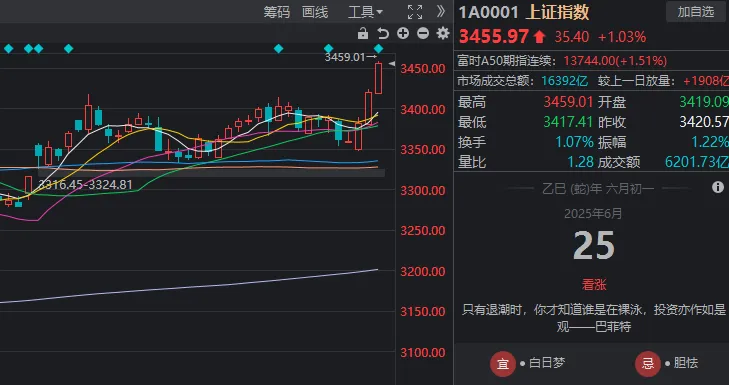Zoom in with the plus icon

coord(403,33)
